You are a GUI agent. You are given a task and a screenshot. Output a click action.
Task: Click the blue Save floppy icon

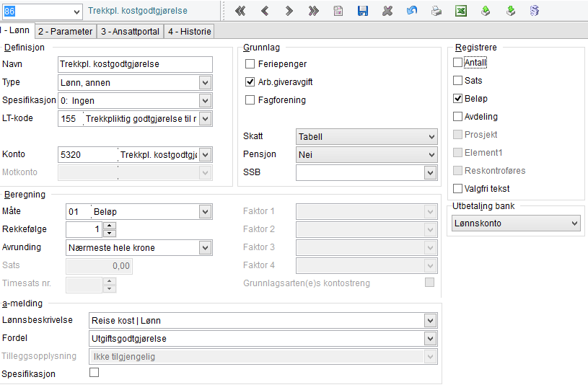click(363, 12)
